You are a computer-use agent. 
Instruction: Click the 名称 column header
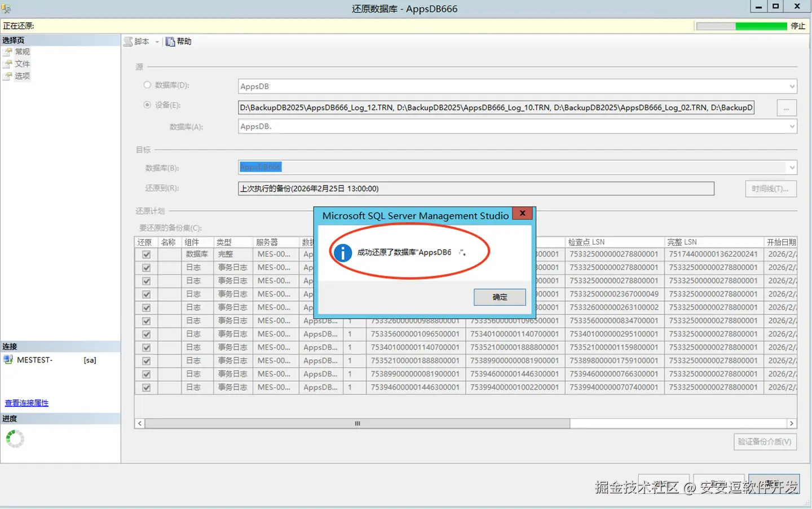pos(170,242)
